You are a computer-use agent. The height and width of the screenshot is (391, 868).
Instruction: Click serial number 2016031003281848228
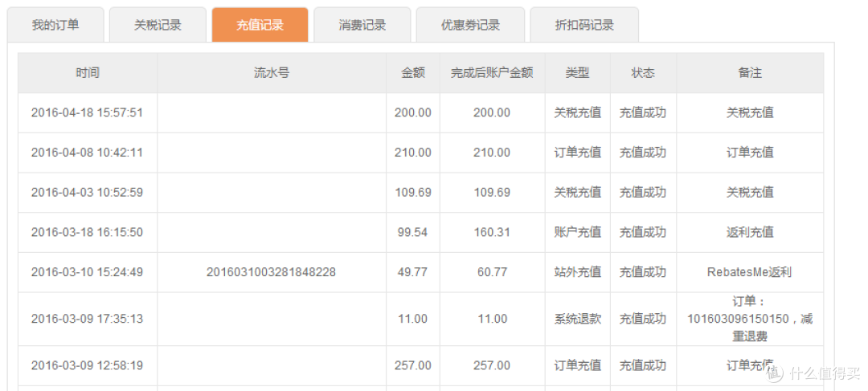271,272
